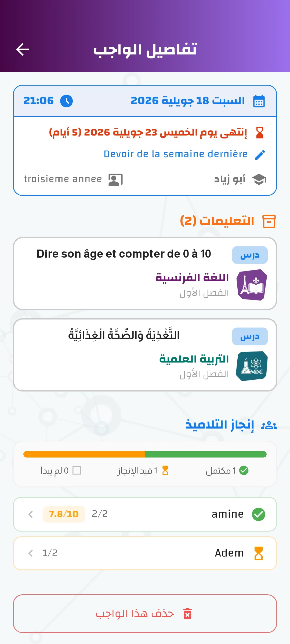The height and width of the screenshot is (644, 290).
Task: Click the orange archive icon beside التعليمات
Action: tap(269, 221)
